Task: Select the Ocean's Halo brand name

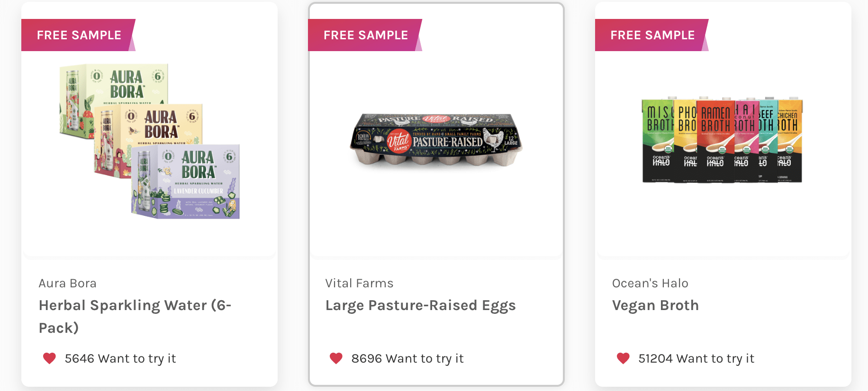Action: click(650, 283)
